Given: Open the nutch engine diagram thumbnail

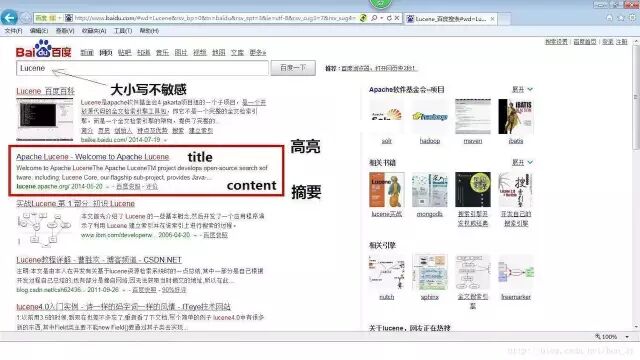Looking at the screenshot, I should 387,272.
